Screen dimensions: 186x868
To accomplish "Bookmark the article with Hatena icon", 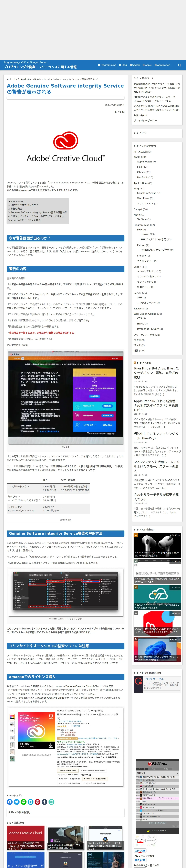I will (30, 802).
